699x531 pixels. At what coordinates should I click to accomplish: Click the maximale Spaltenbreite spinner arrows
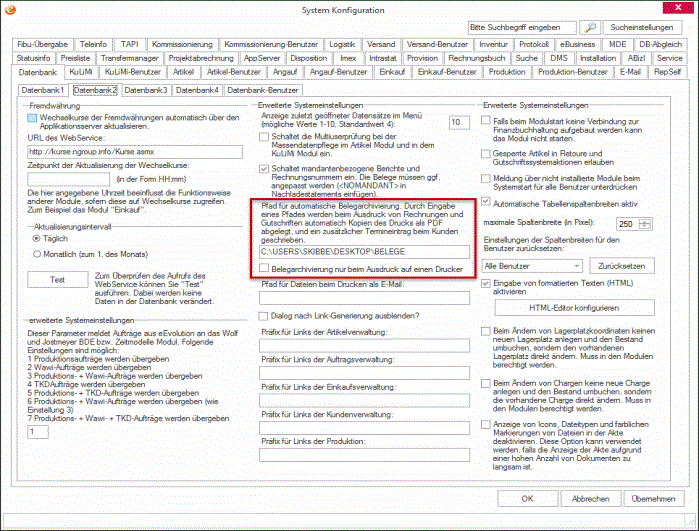pyautogui.click(x=645, y=224)
